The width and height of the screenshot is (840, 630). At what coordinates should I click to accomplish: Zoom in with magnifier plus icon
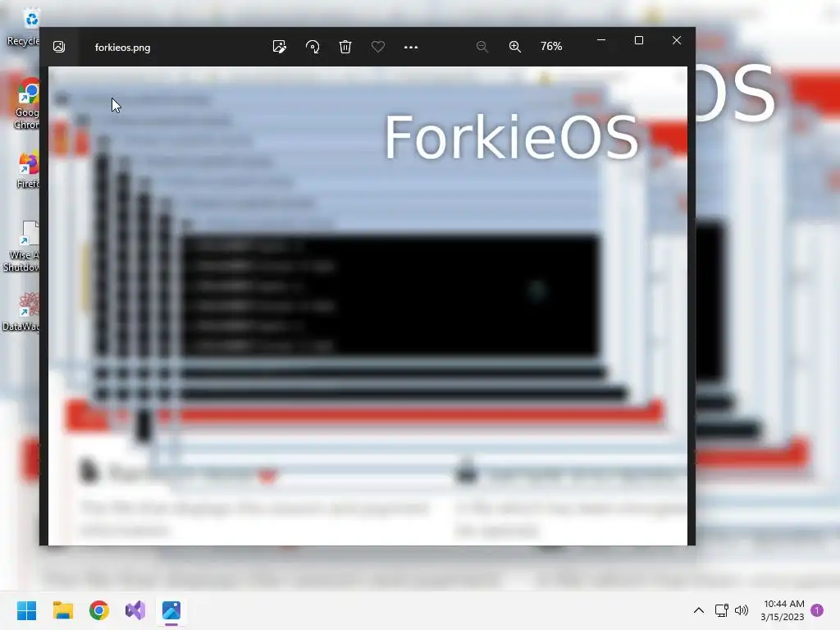(x=515, y=47)
